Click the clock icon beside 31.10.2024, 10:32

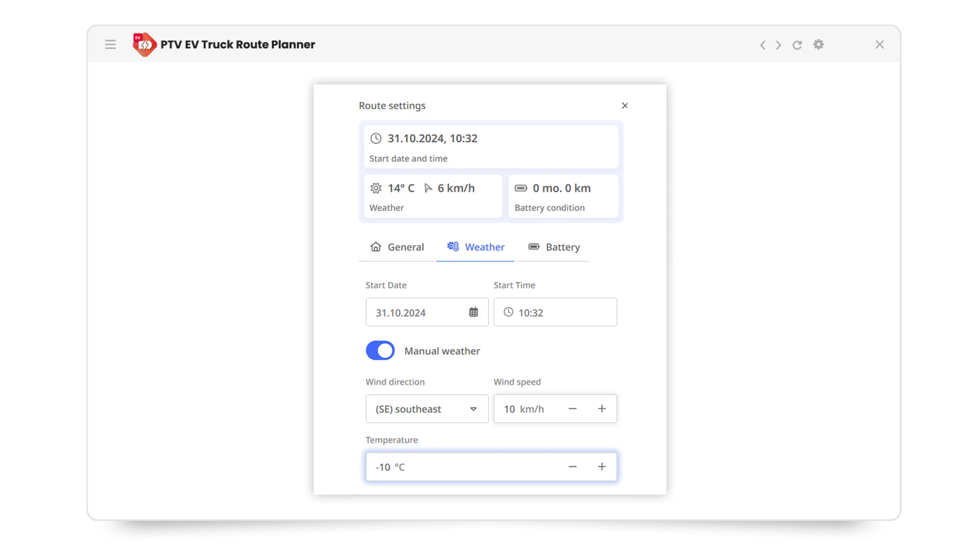coord(376,139)
